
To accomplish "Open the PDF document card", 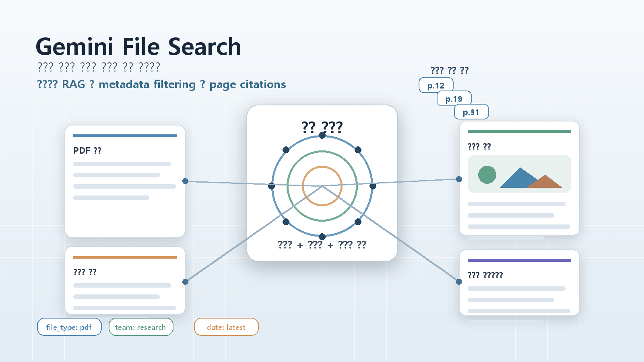I will pos(125,181).
